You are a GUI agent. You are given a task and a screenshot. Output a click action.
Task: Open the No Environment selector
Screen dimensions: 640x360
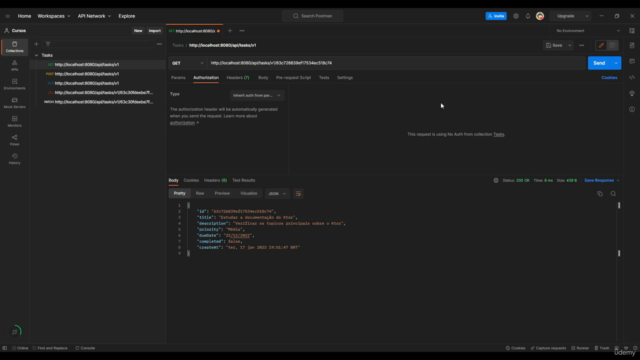pos(588,31)
